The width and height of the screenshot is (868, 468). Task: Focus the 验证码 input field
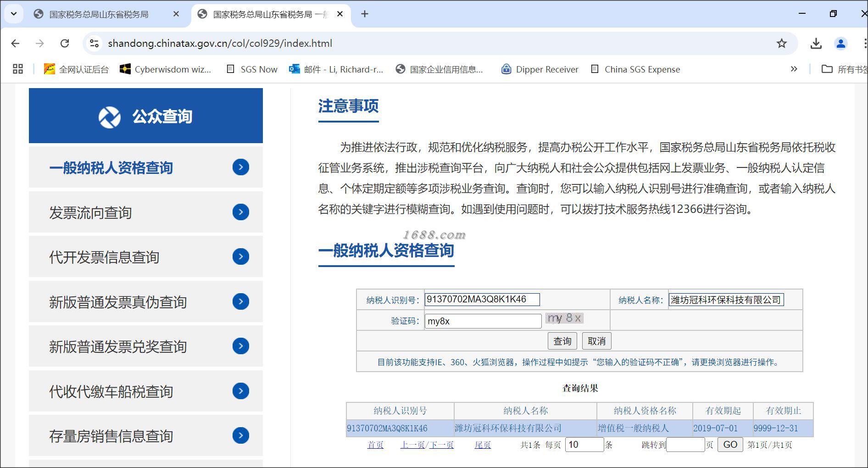click(483, 321)
